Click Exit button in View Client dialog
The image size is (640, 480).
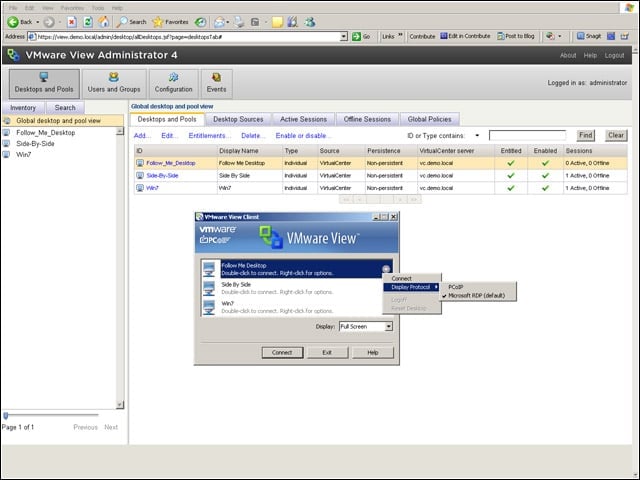point(327,353)
